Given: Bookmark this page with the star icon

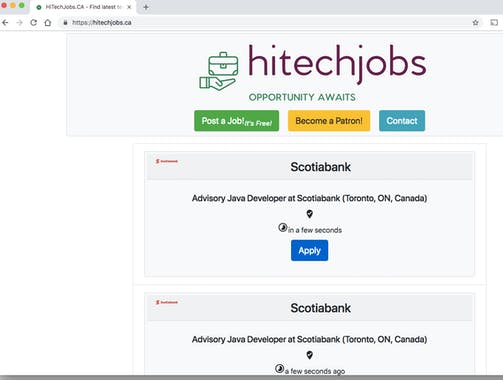Looking at the screenshot, I should 475,23.
